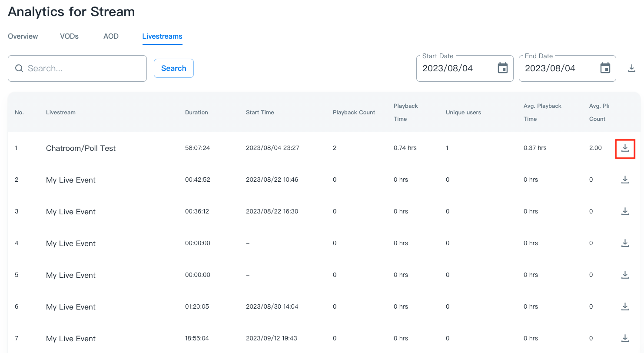Download report for row 7 livestream
The height and width of the screenshot is (353, 644).
coord(625,339)
